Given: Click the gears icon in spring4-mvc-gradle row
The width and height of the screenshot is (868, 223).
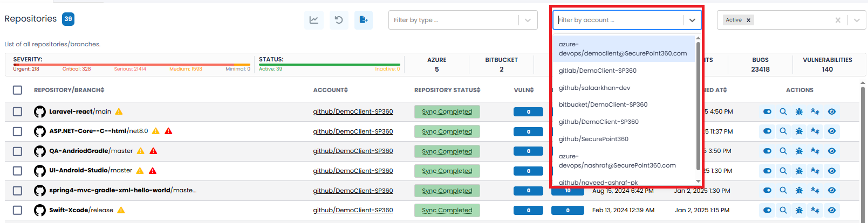Looking at the screenshot, I should pyautogui.click(x=815, y=190).
